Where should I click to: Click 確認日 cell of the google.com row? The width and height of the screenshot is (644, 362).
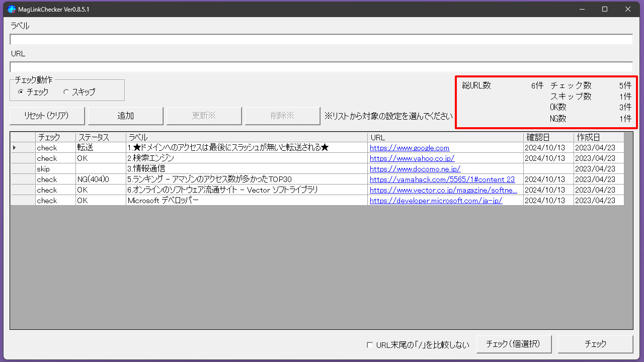(x=548, y=148)
